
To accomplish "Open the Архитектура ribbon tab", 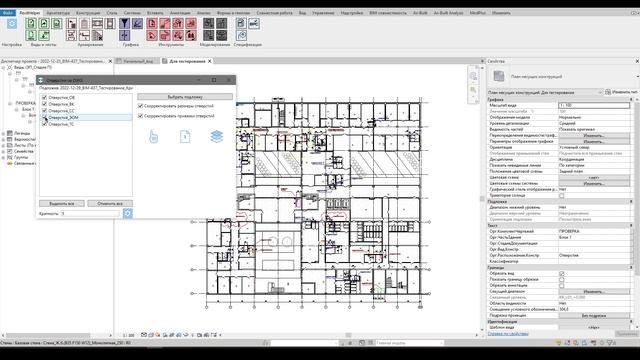I will click(58, 13).
